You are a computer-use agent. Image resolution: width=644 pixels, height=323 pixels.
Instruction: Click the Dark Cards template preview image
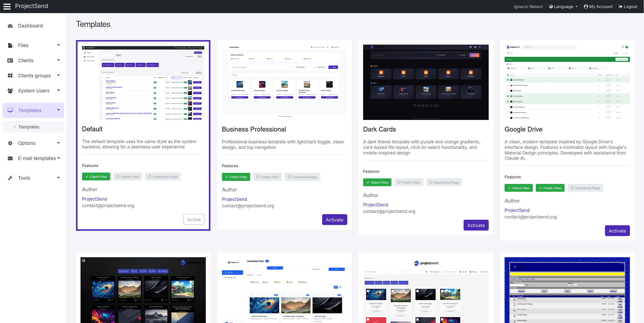[x=426, y=82]
